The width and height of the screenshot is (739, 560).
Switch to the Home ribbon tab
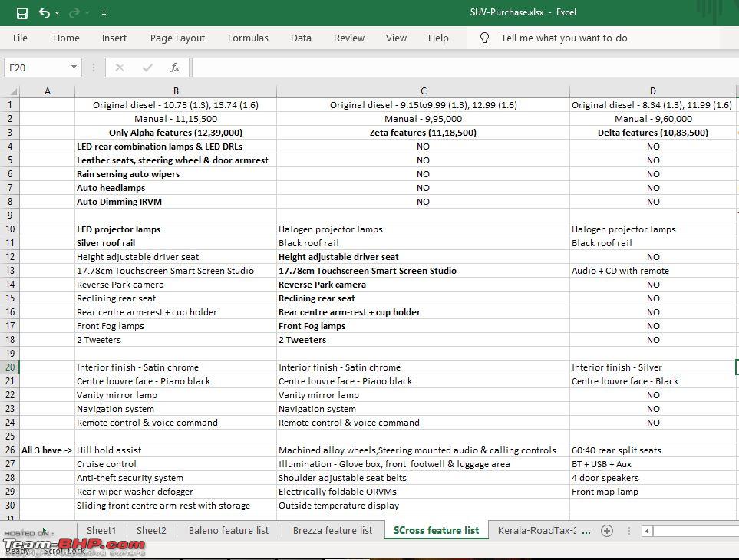66,38
